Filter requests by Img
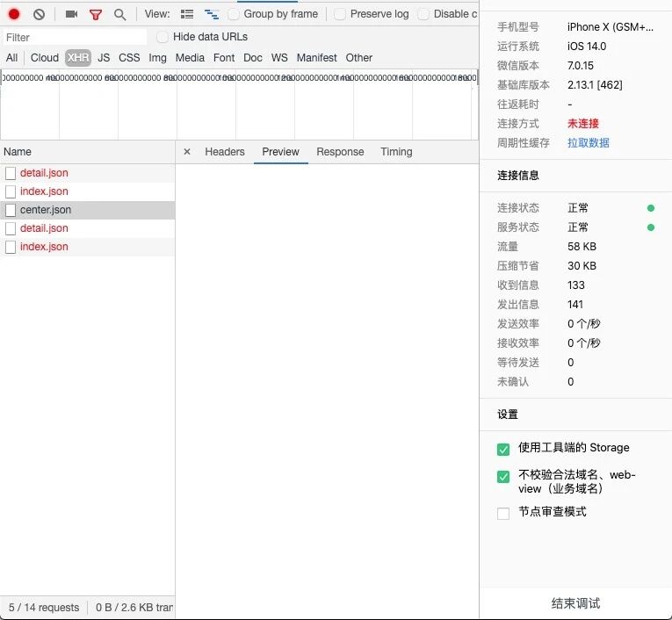672x620 pixels. click(157, 58)
